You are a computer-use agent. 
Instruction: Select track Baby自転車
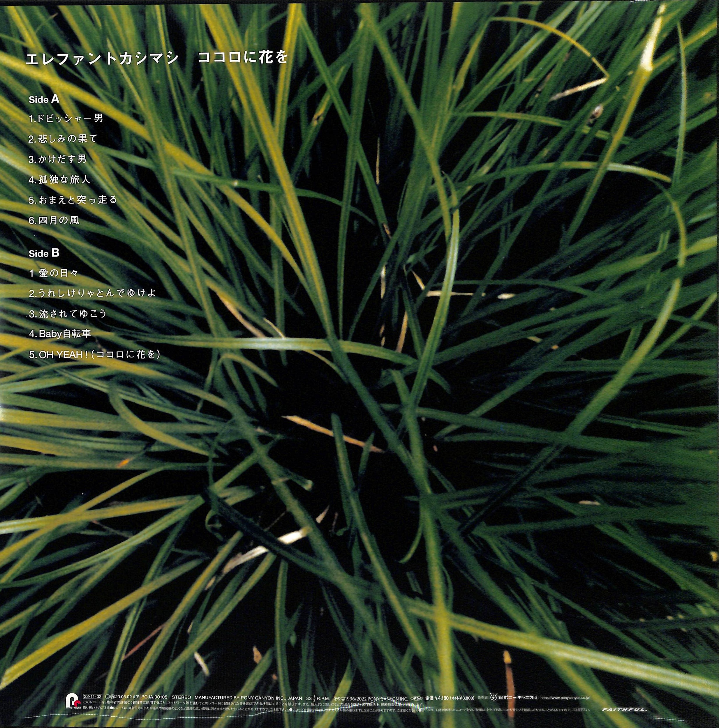click(60, 334)
